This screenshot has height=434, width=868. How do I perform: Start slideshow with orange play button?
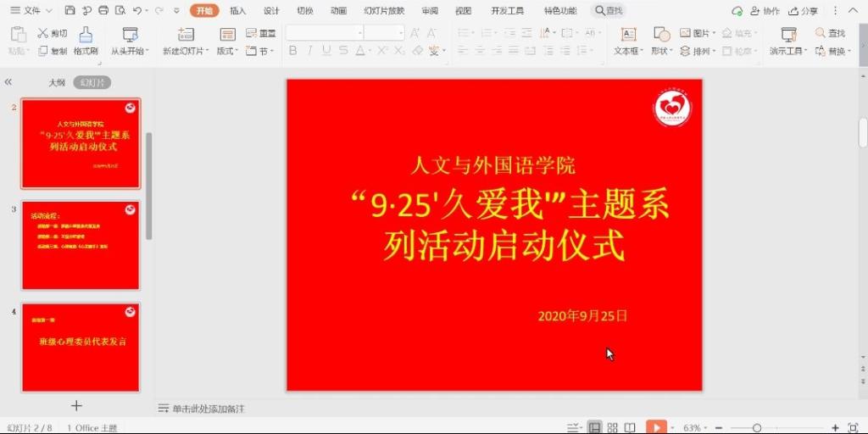coord(655,427)
